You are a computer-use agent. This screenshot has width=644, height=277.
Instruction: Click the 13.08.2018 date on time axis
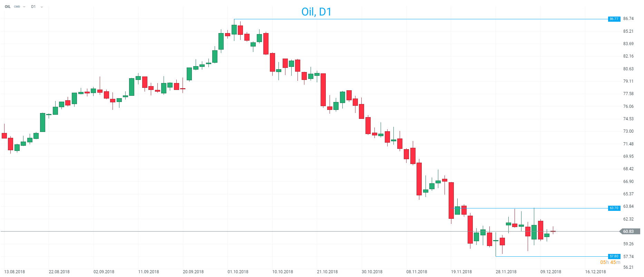pos(14,272)
